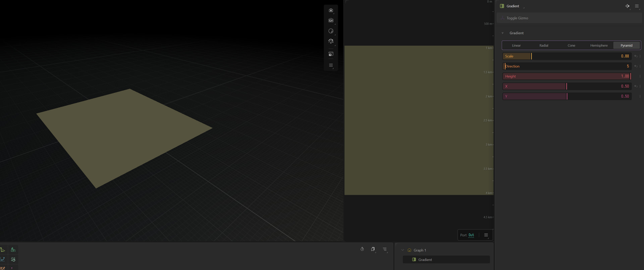Click the image layers icon in viewport toolbar

click(x=331, y=54)
